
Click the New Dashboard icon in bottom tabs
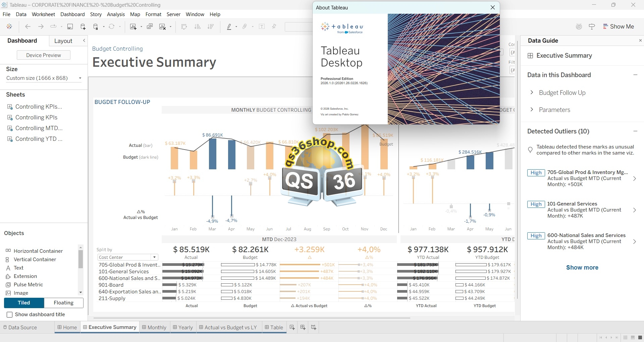(x=303, y=327)
